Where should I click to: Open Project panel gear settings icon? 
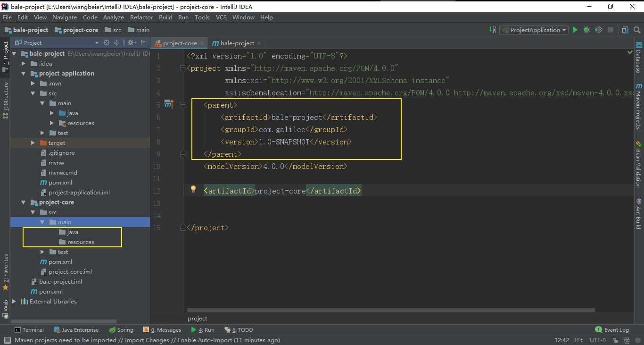[x=131, y=42]
